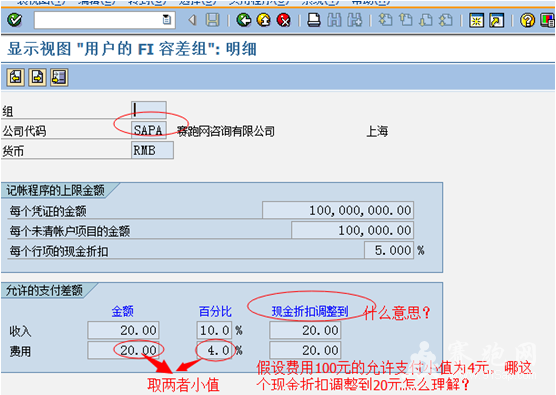Go to the first page icon
This screenshot has width=556, height=395.
pyautogui.click(x=385, y=20)
